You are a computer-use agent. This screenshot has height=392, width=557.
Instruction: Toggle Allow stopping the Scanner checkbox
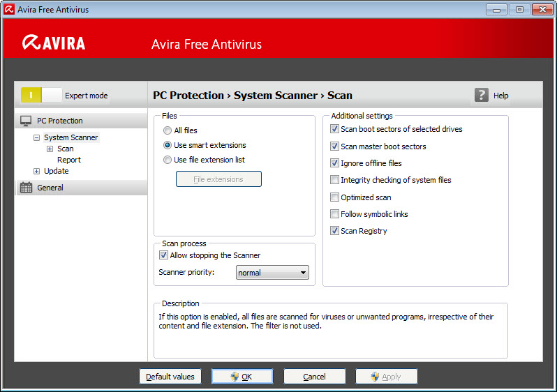tap(163, 255)
